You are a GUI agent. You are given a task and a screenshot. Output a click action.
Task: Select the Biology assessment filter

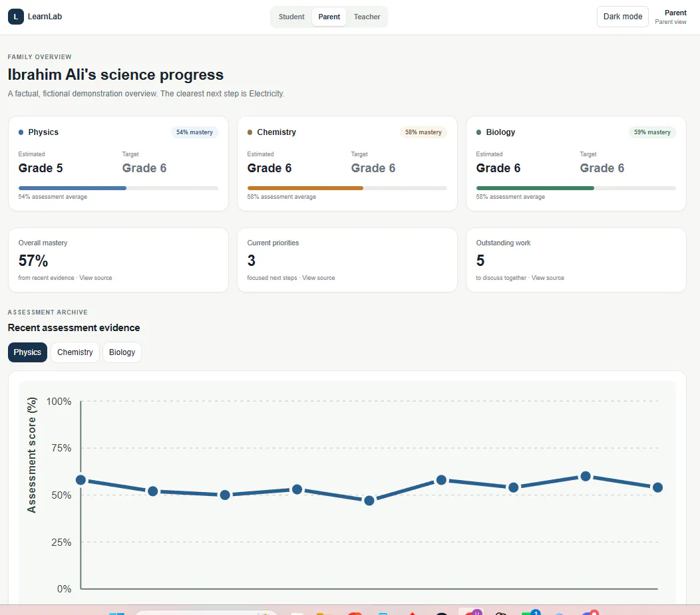[x=122, y=352]
